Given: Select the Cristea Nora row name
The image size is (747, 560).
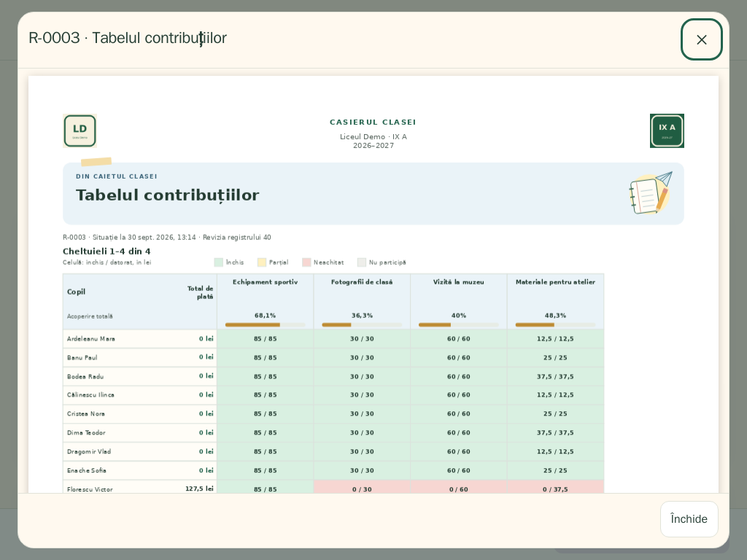Looking at the screenshot, I should 86,414.
